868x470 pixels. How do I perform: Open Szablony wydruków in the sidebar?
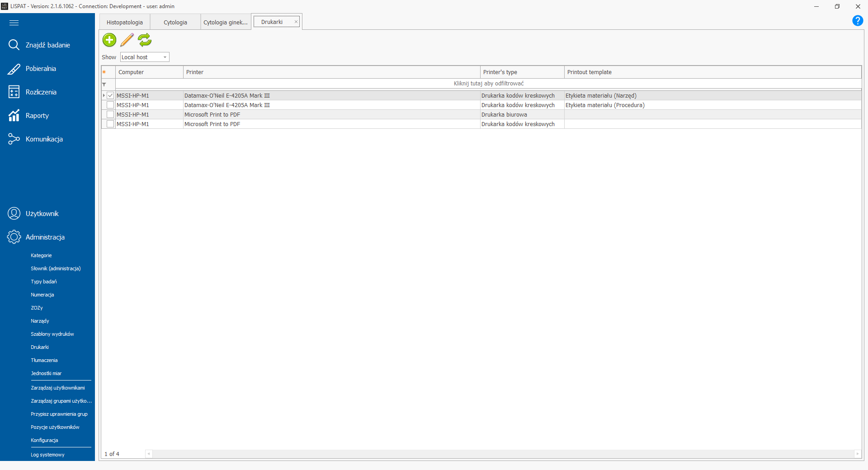click(x=52, y=334)
